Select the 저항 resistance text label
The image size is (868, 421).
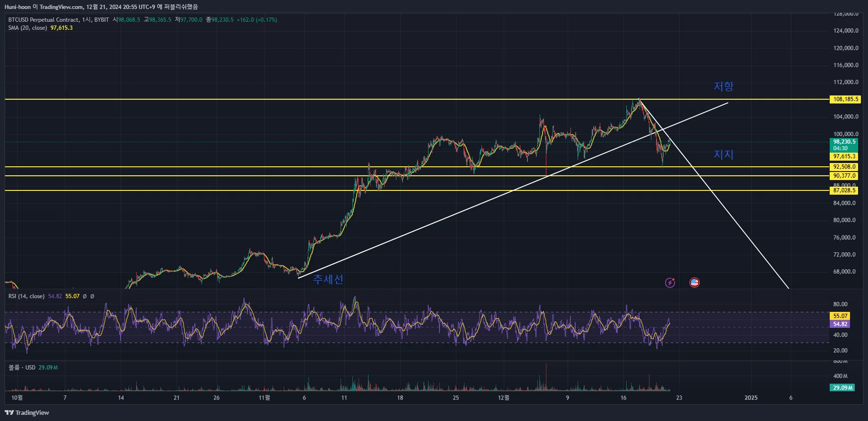pyautogui.click(x=723, y=86)
